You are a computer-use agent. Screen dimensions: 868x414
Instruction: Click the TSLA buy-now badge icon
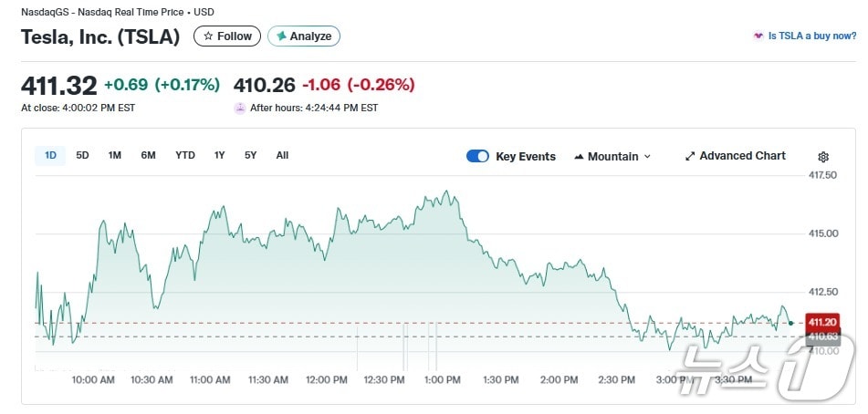pos(758,36)
